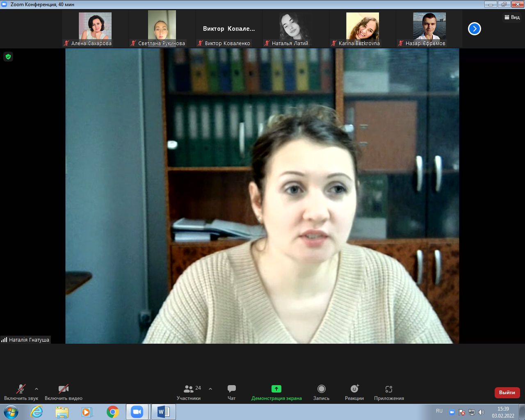Open Google Chrome from the taskbar
The width and height of the screenshot is (525, 420).
point(112,412)
